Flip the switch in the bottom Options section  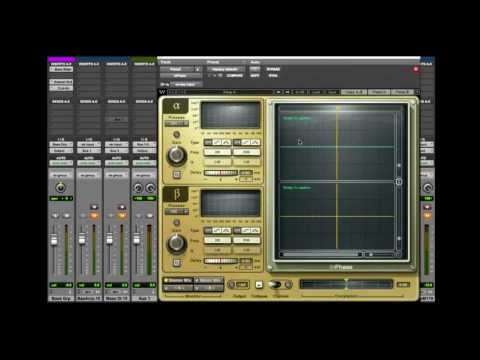275,284
